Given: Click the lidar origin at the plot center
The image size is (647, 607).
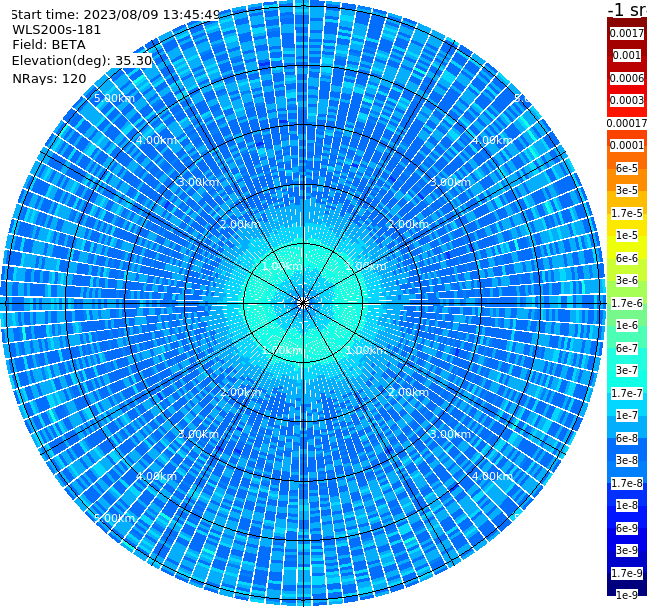Looking at the screenshot, I should click(x=303, y=303).
